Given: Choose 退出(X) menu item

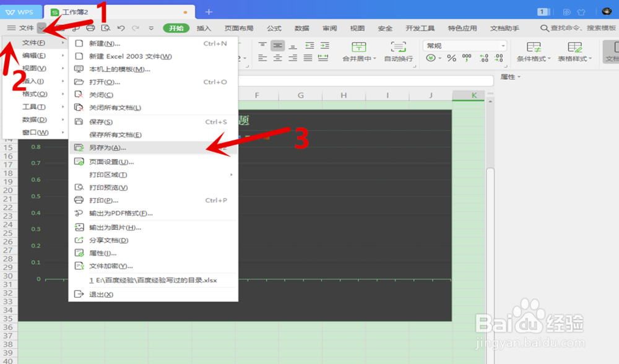Looking at the screenshot, I should pos(153,295).
